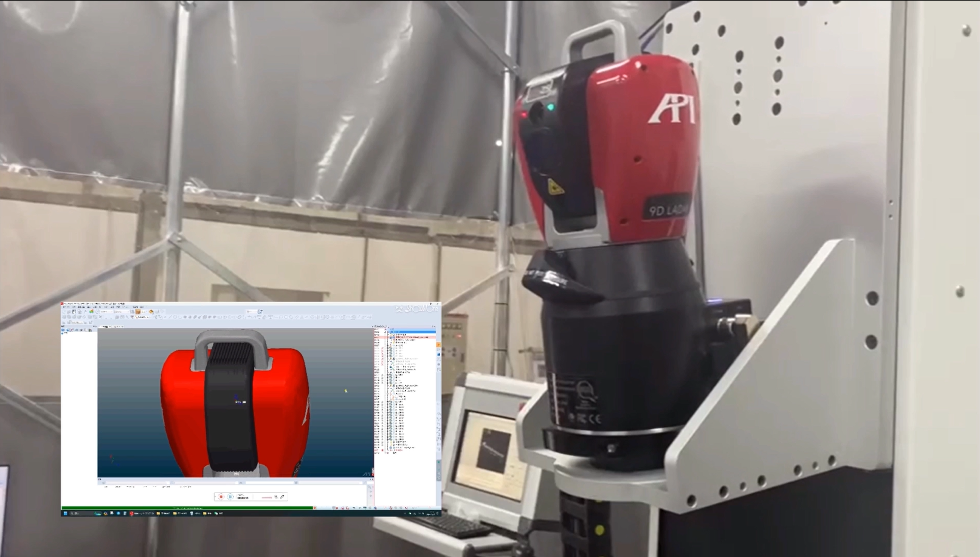
Task: Click the save disk icon in the top toolbar
Action: pos(74,311)
